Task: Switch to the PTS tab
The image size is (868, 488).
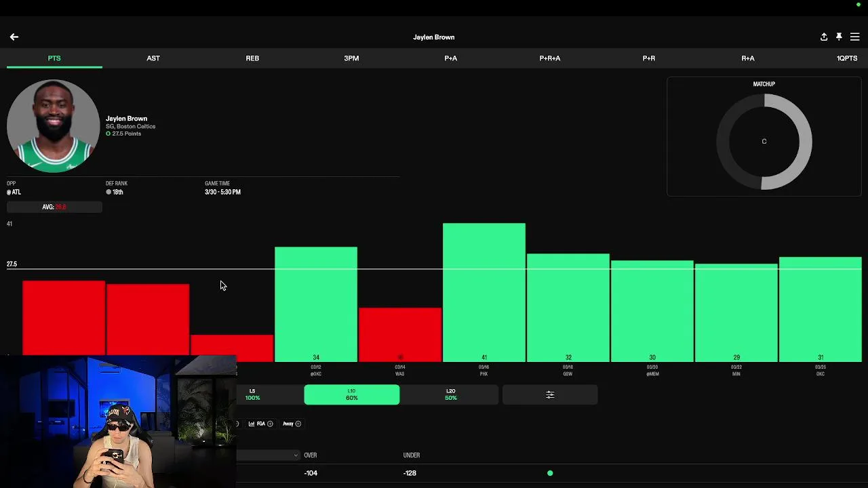Action: (54, 58)
